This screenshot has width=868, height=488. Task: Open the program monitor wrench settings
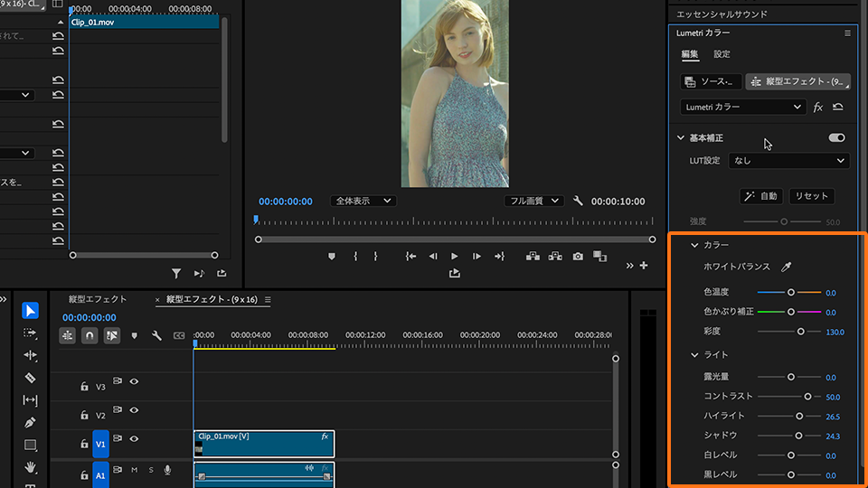click(x=579, y=201)
